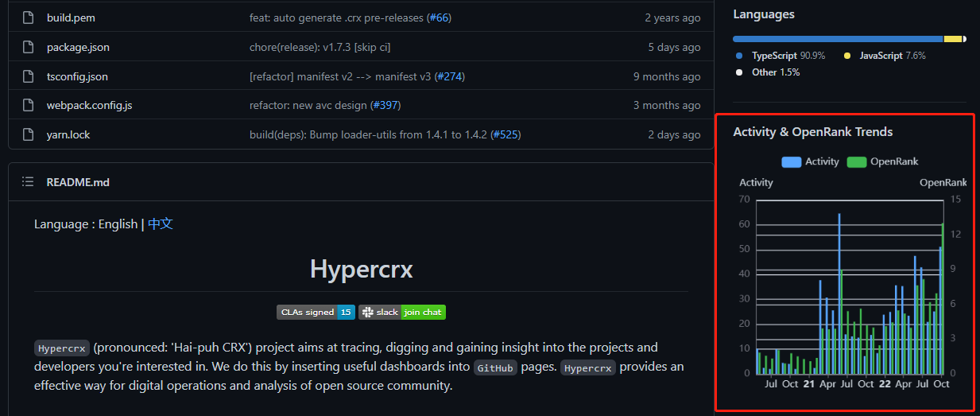
Task: Open the JavaScript language link
Action: 880,56
